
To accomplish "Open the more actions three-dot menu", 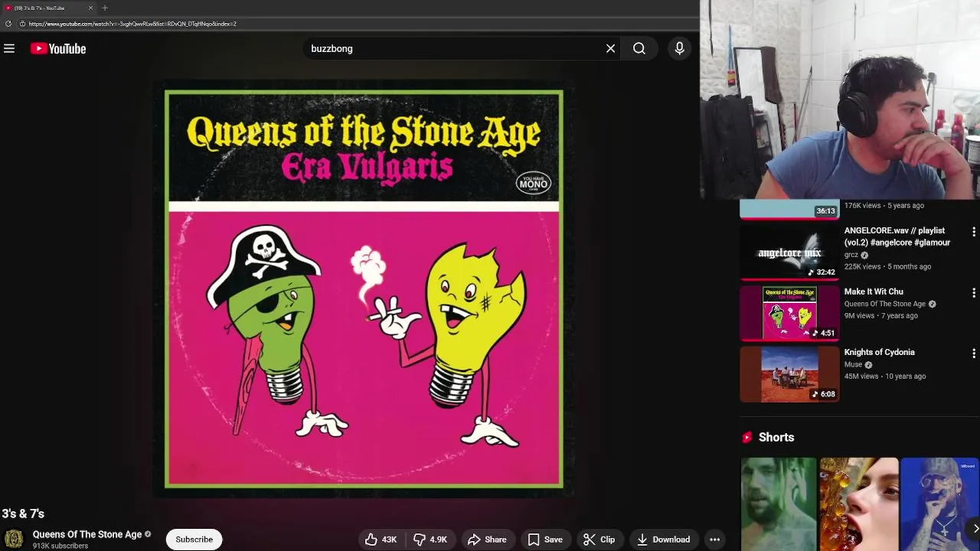I will [x=714, y=540].
